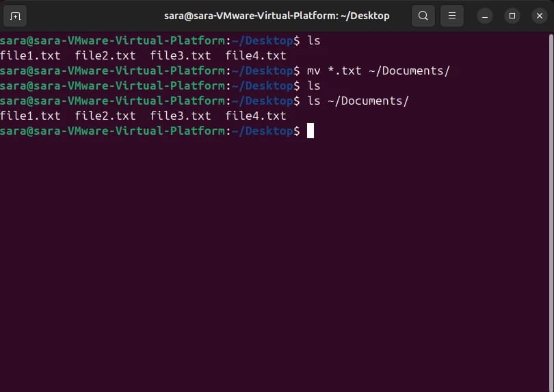This screenshot has width=554, height=392.
Task: Click the mv *.txt ~/Documents/ command text
Action: tap(378, 70)
